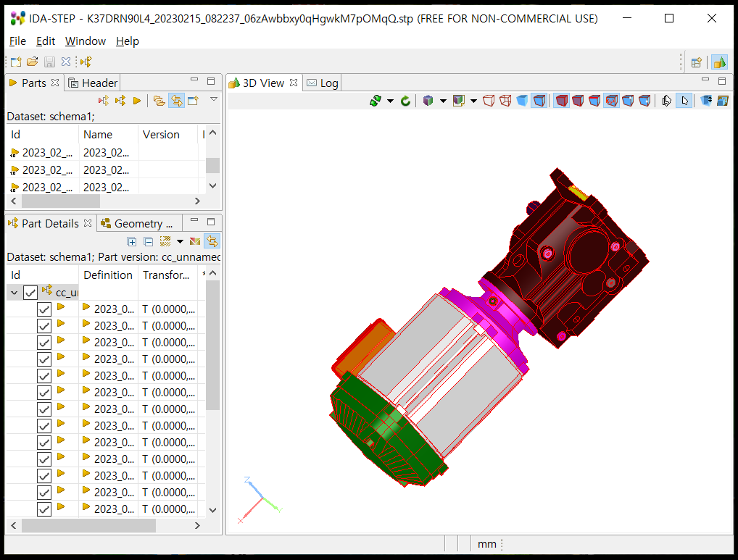
Task: Select solid blue shaded rendering
Action: 522,101
